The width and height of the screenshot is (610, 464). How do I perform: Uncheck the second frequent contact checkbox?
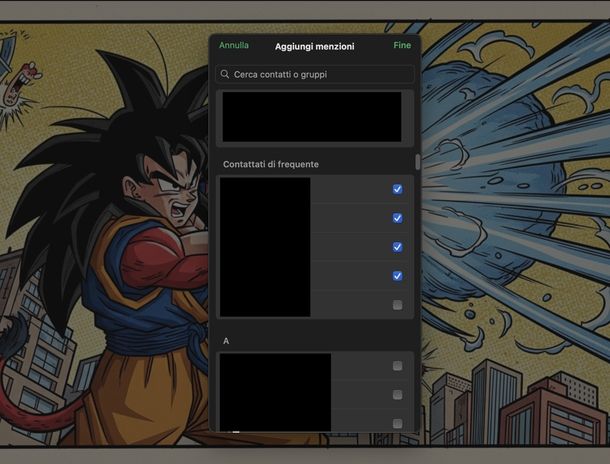pos(397,218)
